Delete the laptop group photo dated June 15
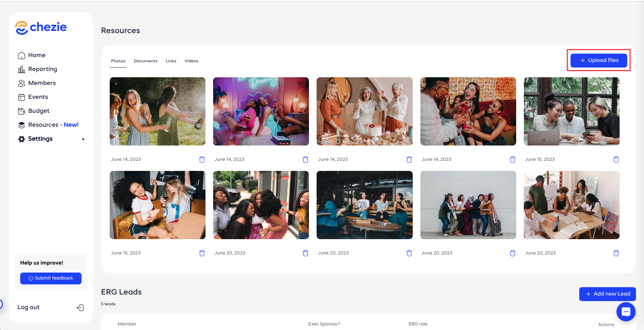The height and width of the screenshot is (330, 644). pyautogui.click(x=616, y=159)
